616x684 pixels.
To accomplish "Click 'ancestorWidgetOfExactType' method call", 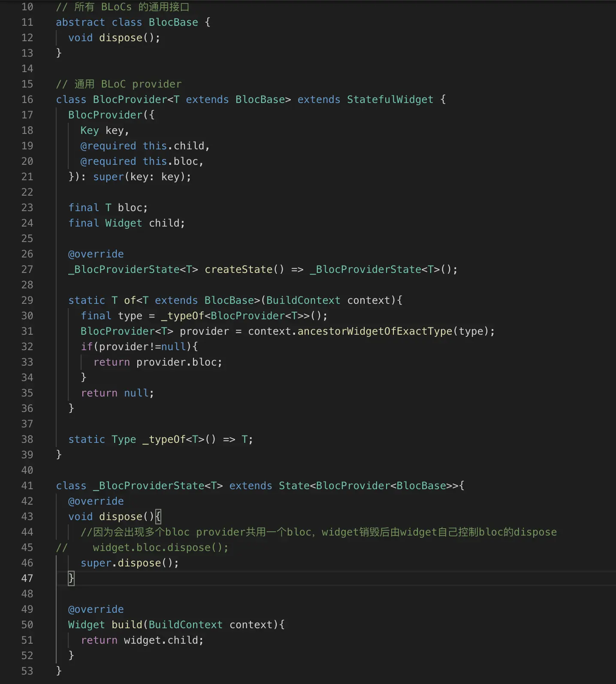I will [x=375, y=331].
